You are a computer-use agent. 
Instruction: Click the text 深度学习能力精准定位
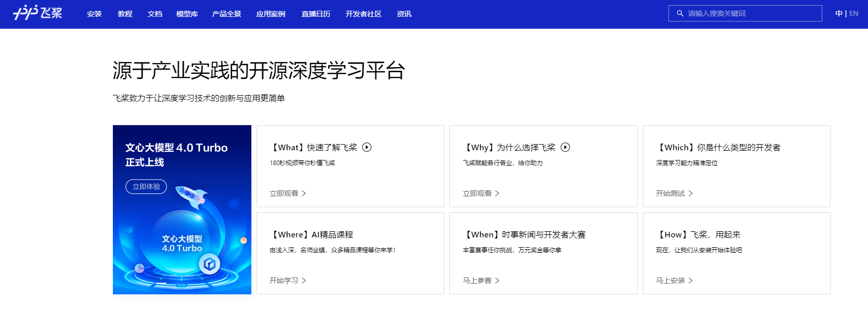[x=687, y=163]
